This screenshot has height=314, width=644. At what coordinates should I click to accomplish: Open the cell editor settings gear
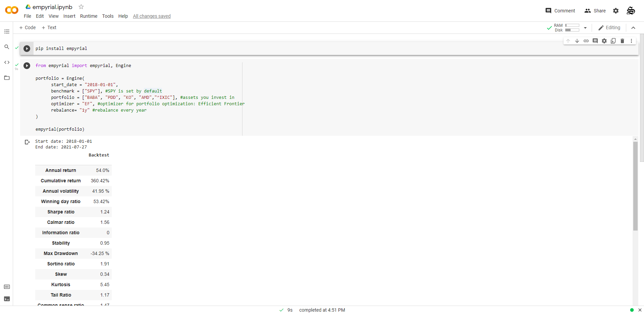pyautogui.click(x=604, y=41)
